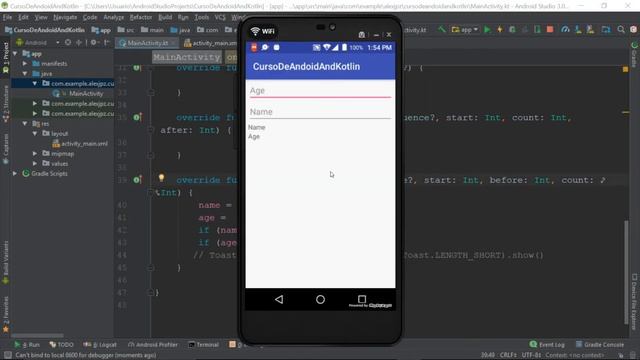The width and height of the screenshot is (640, 360).
Task: Expand the mipmap folder
Action: point(35,153)
